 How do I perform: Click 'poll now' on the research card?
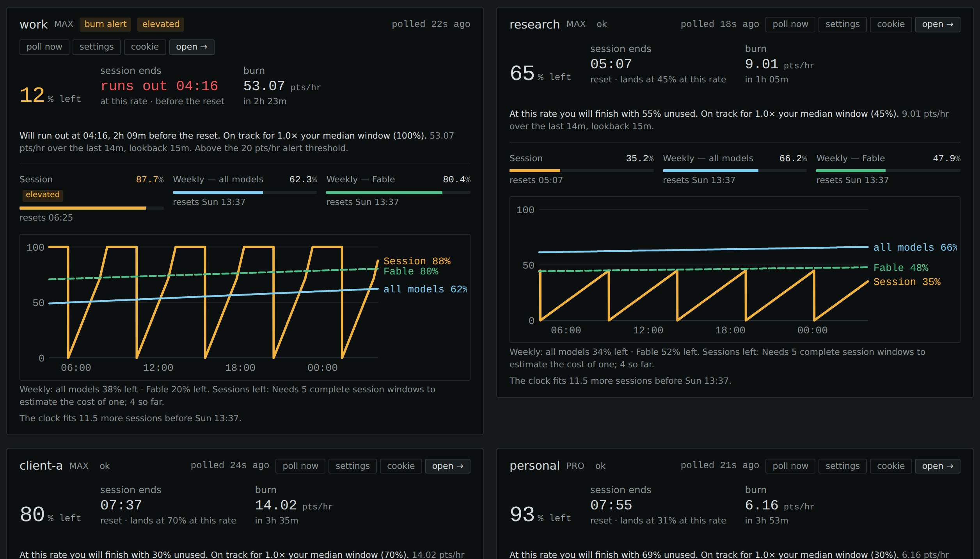tap(790, 24)
